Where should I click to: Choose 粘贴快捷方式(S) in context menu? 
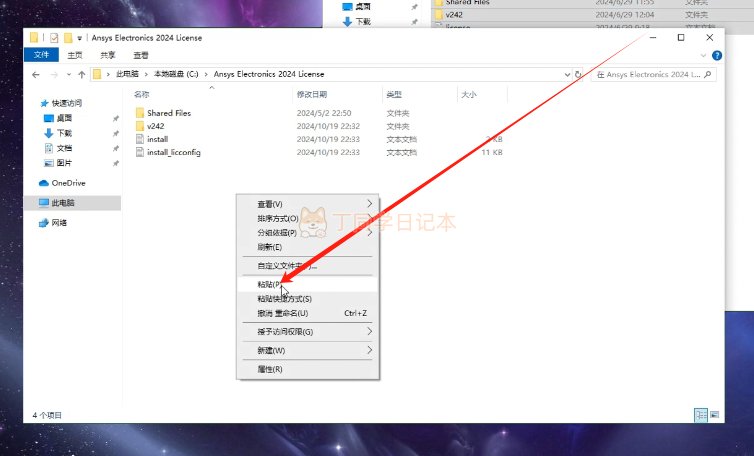307,299
